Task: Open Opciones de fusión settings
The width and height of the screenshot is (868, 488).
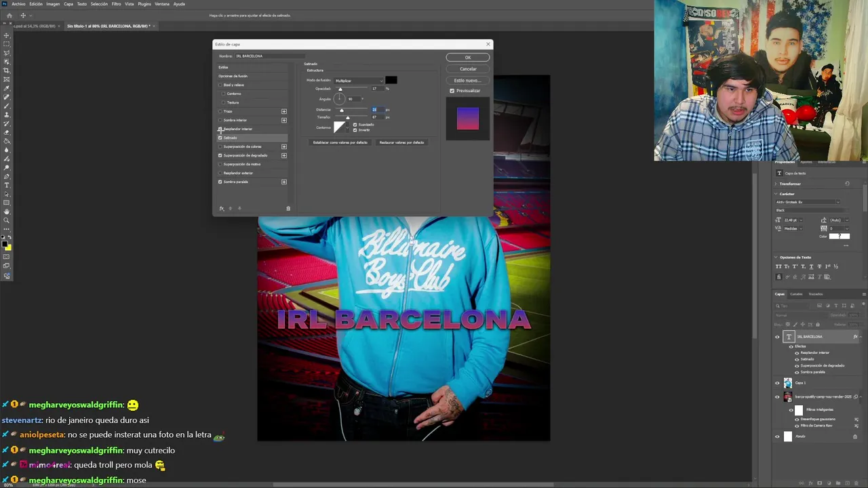Action: (x=233, y=76)
